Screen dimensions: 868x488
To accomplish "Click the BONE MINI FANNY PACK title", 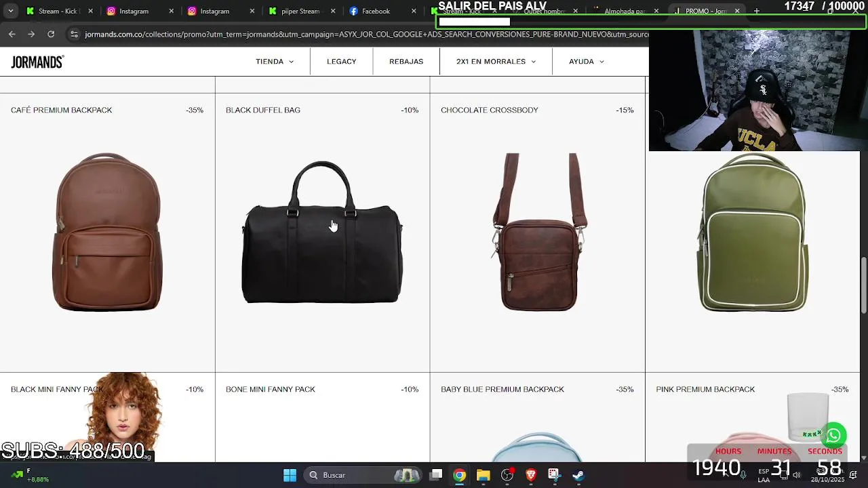I will coord(271,389).
